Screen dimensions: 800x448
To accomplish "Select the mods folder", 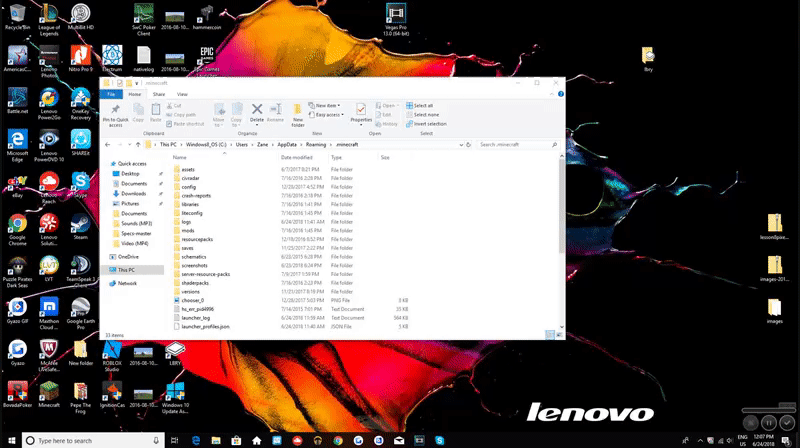I will [188, 231].
